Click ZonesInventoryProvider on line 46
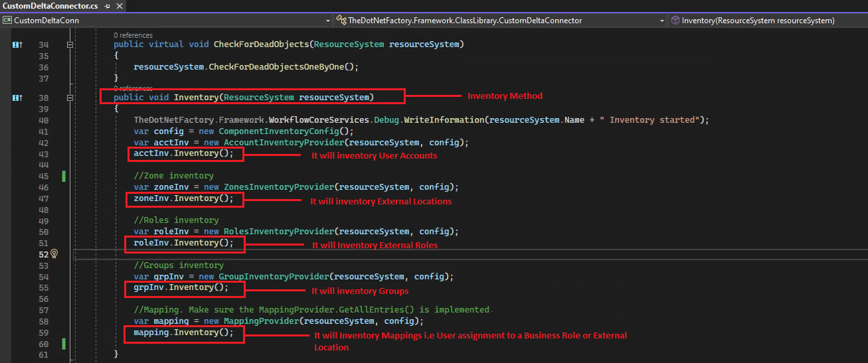The width and height of the screenshot is (868, 363). [278, 187]
